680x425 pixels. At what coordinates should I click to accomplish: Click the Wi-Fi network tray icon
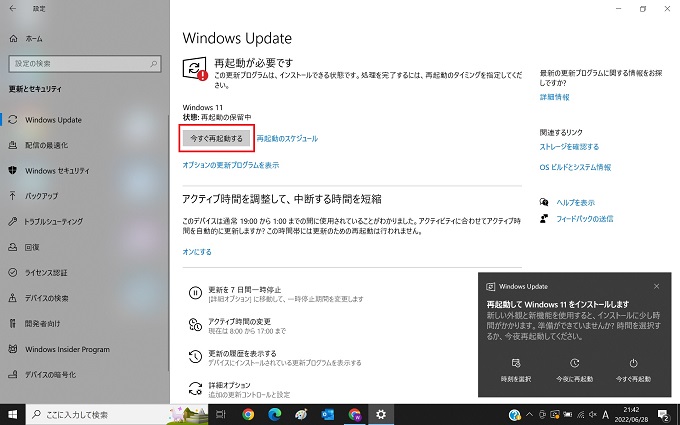click(581, 415)
